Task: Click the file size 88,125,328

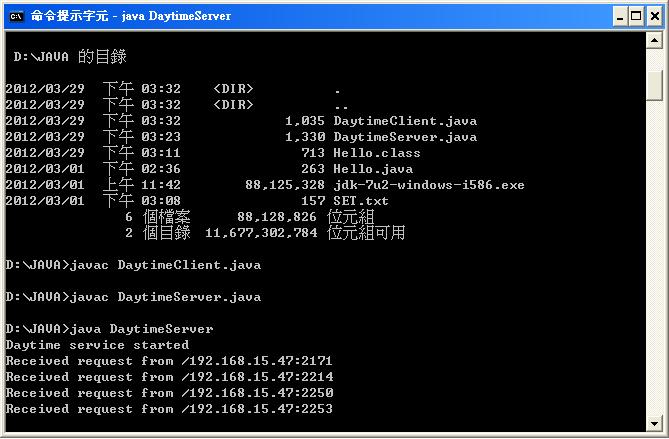Action: point(285,185)
